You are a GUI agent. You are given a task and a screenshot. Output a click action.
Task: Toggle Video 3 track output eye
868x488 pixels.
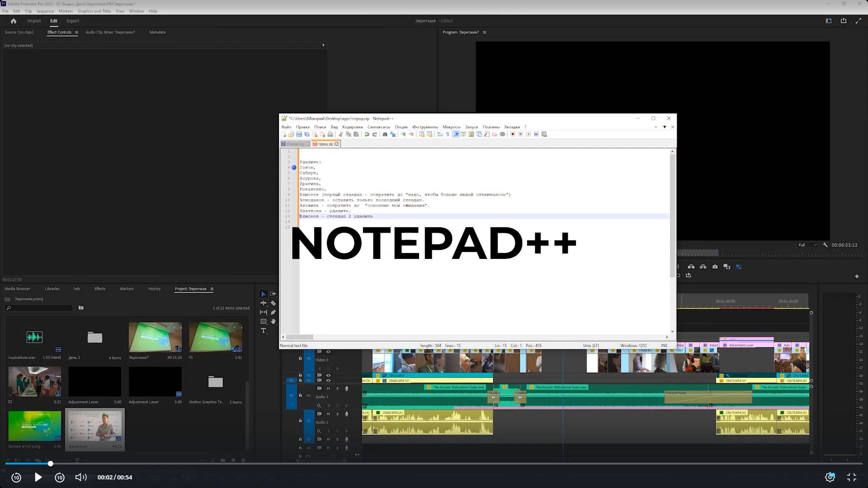pyautogui.click(x=328, y=352)
